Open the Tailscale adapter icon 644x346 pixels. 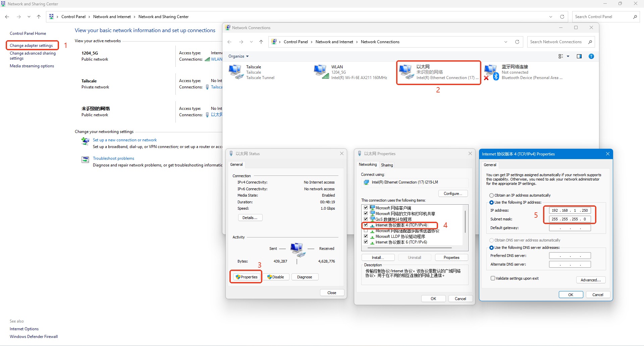(x=235, y=72)
